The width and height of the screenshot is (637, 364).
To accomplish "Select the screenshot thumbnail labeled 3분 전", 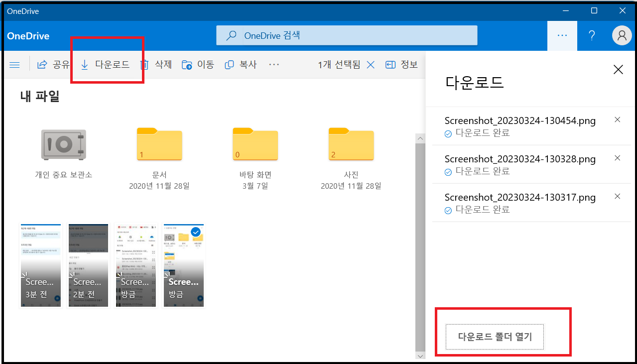I will click(x=40, y=265).
